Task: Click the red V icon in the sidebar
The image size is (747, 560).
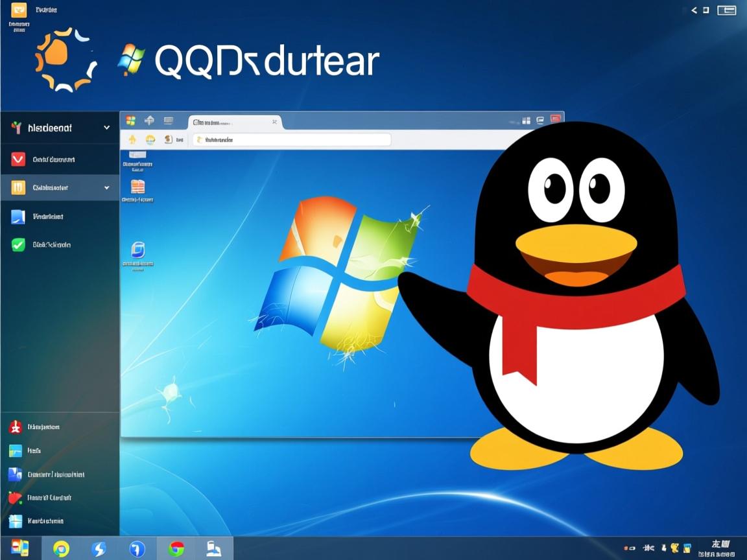Action: [18, 159]
